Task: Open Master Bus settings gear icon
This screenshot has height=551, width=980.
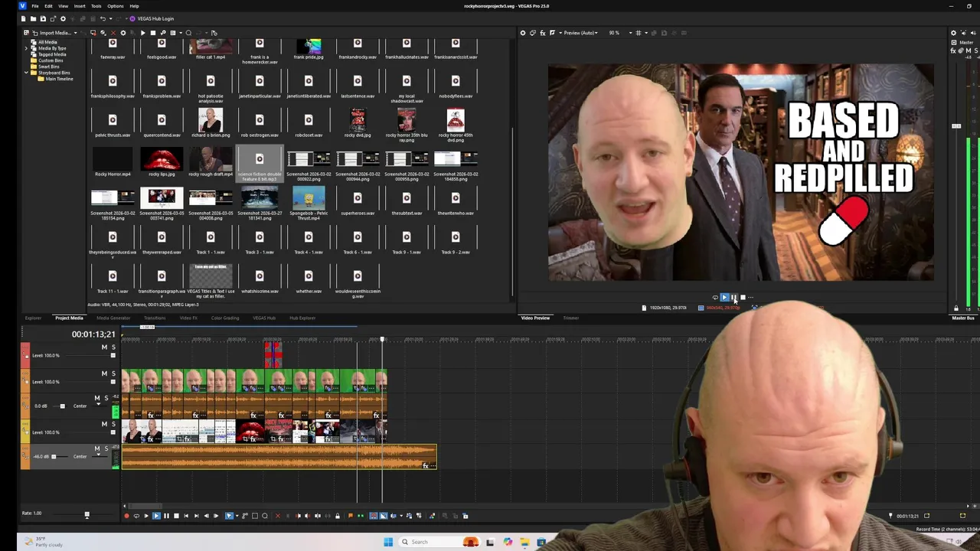Action: 953,33
